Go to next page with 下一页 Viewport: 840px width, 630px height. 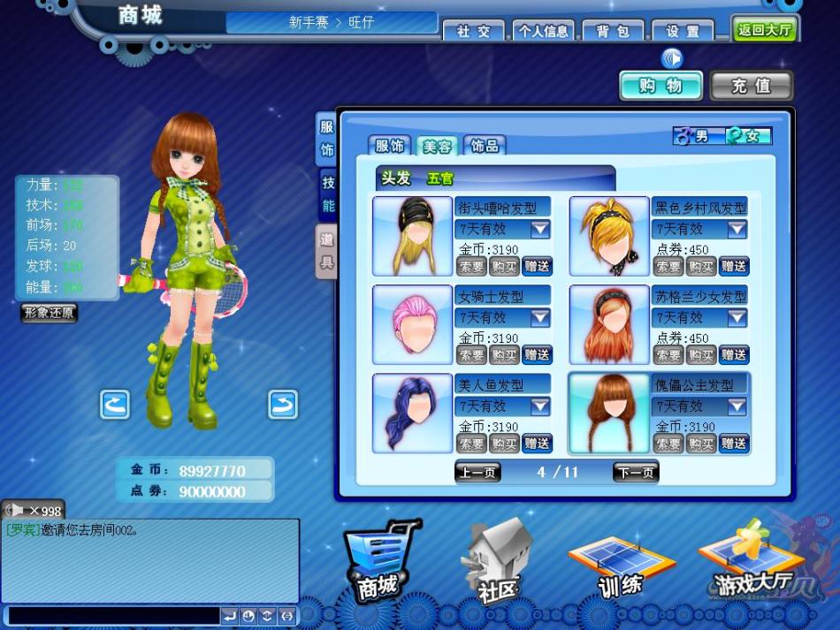pyautogui.click(x=636, y=472)
